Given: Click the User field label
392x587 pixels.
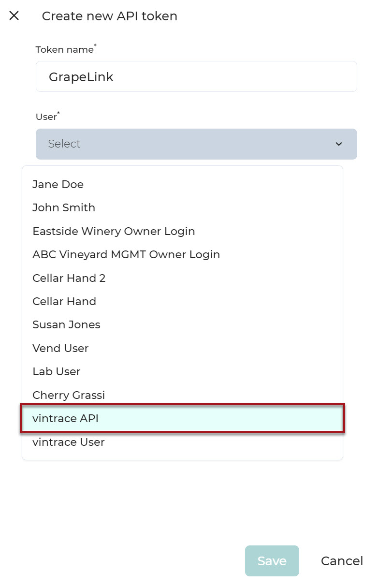Looking at the screenshot, I should point(48,116).
